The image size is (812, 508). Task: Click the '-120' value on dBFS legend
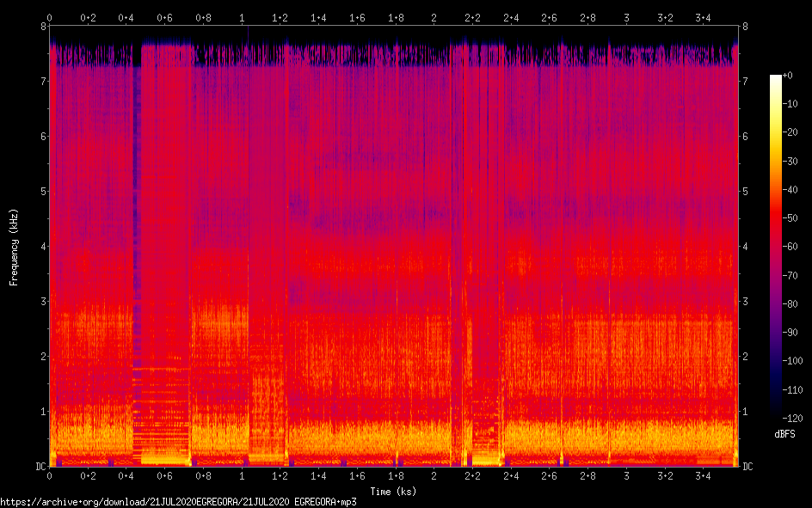(792, 418)
